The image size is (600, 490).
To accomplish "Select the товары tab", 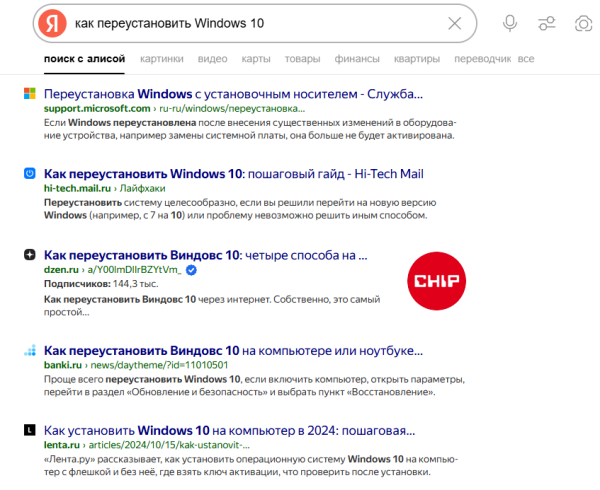I will (302, 59).
